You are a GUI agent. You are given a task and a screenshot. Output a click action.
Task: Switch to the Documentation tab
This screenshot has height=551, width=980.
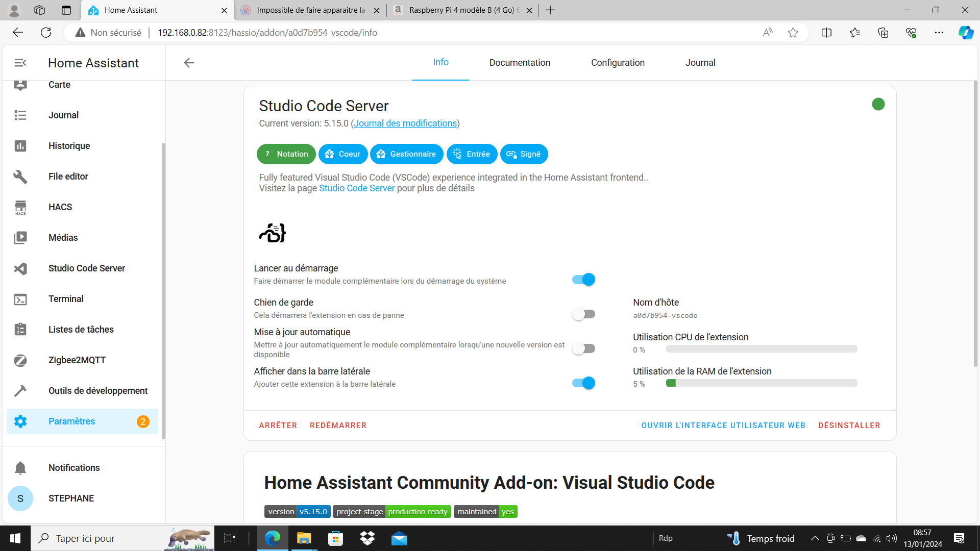[520, 62]
